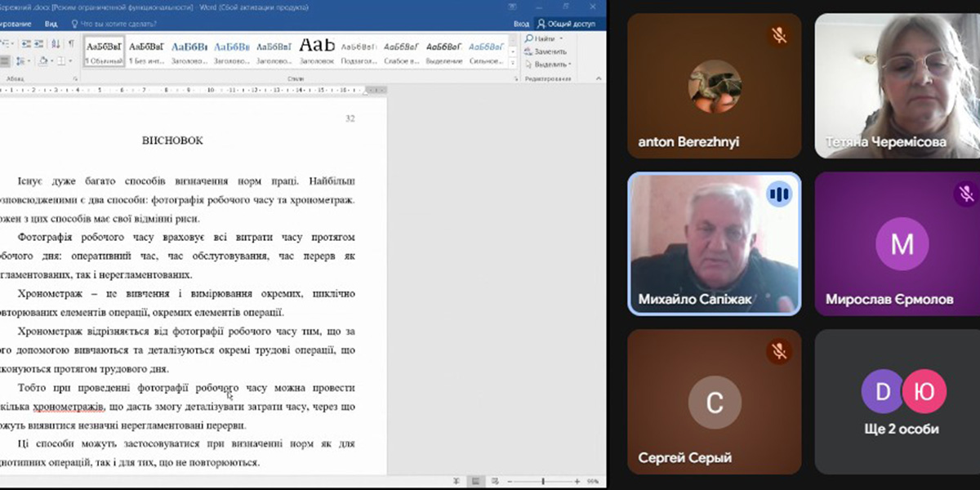Click Мирослав Єрмолов's muted microphone icon
This screenshot has height=490, width=980.
pos(966,194)
